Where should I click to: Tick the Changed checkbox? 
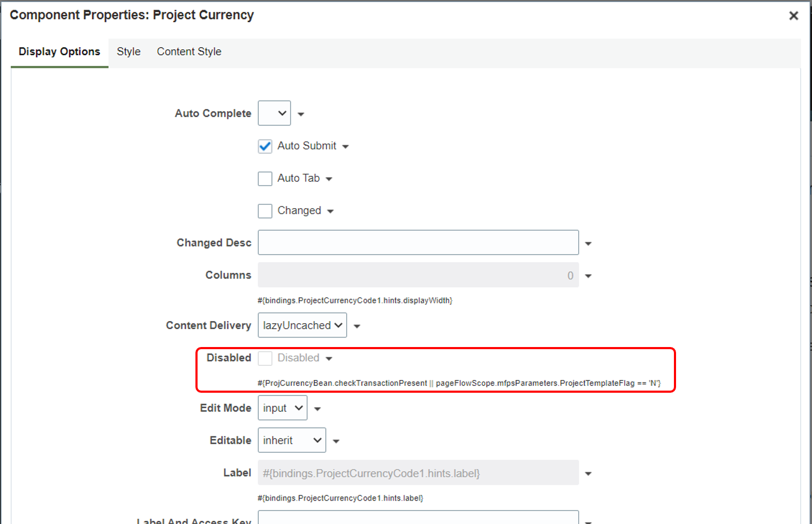click(x=265, y=211)
